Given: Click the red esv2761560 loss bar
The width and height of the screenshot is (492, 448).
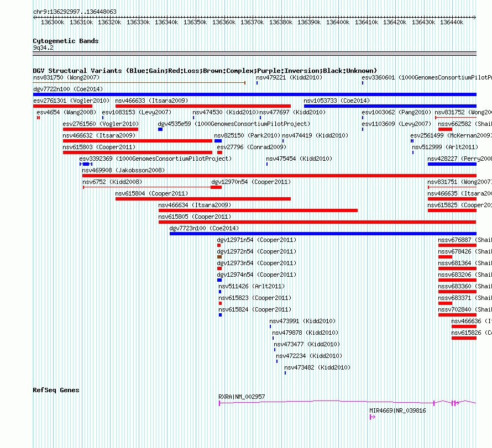Looking at the screenshot, I should pos(101,129).
